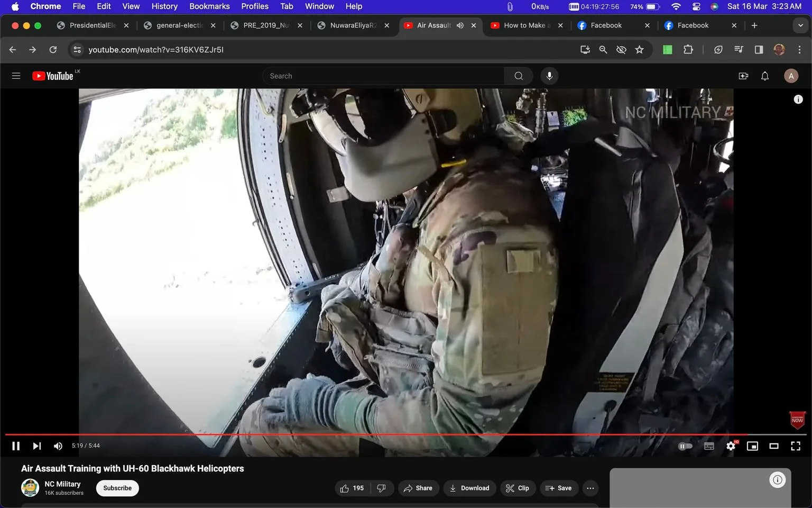Click the video title text

133,468
